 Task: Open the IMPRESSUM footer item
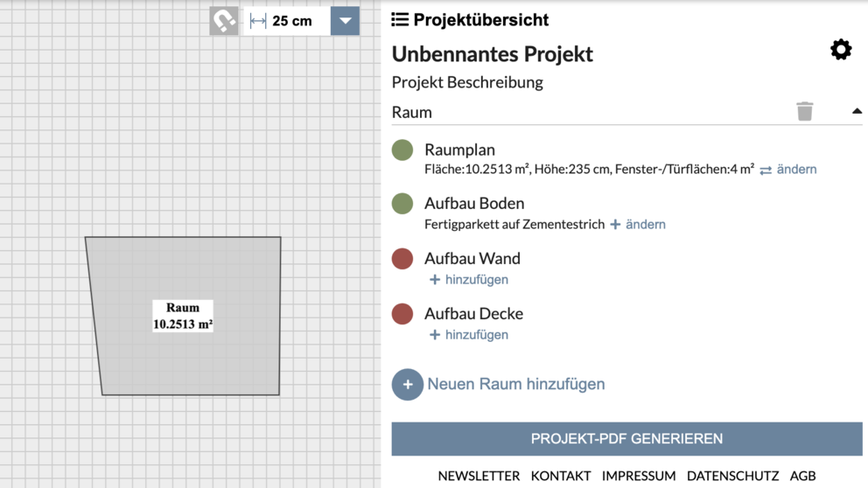pos(639,476)
